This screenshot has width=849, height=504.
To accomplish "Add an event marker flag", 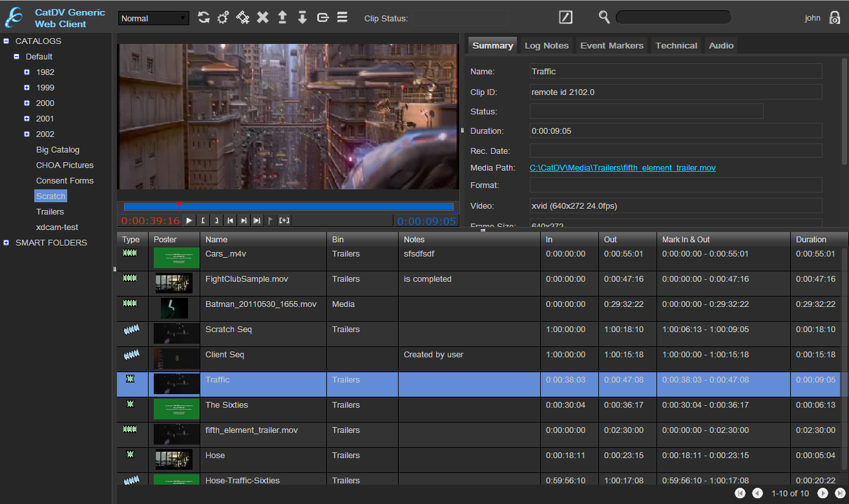I will point(271,220).
